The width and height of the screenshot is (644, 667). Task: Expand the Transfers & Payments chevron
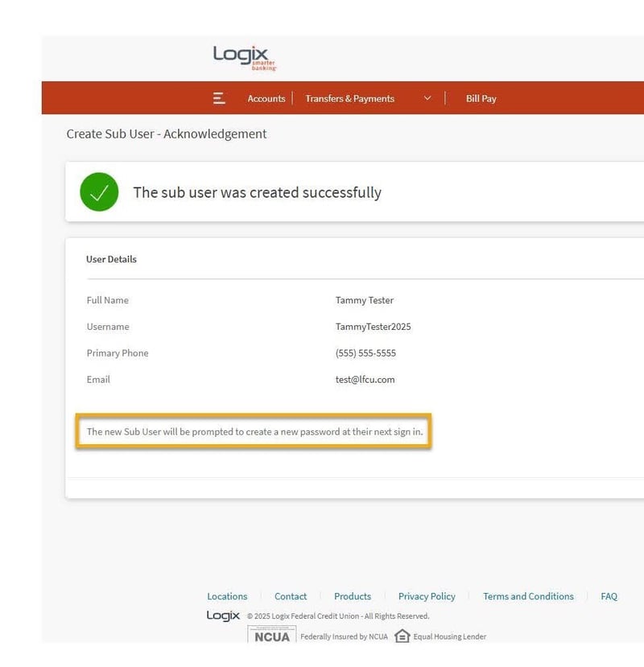tap(427, 98)
